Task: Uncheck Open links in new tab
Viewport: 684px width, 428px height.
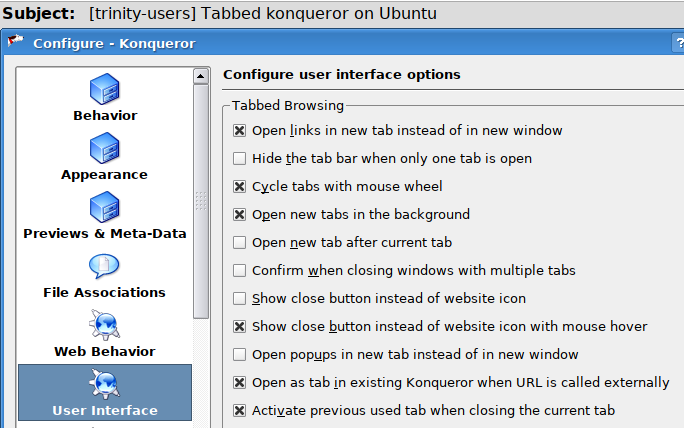Action: pyautogui.click(x=239, y=130)
